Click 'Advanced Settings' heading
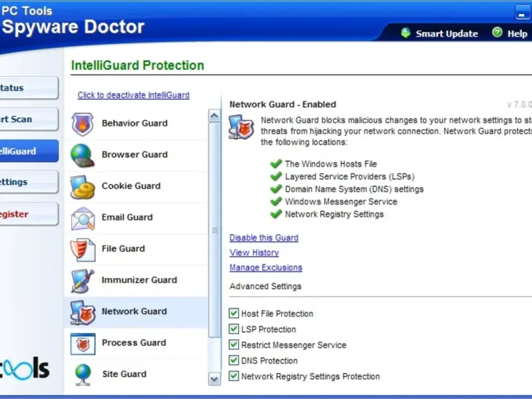 [x=265, y=287]
